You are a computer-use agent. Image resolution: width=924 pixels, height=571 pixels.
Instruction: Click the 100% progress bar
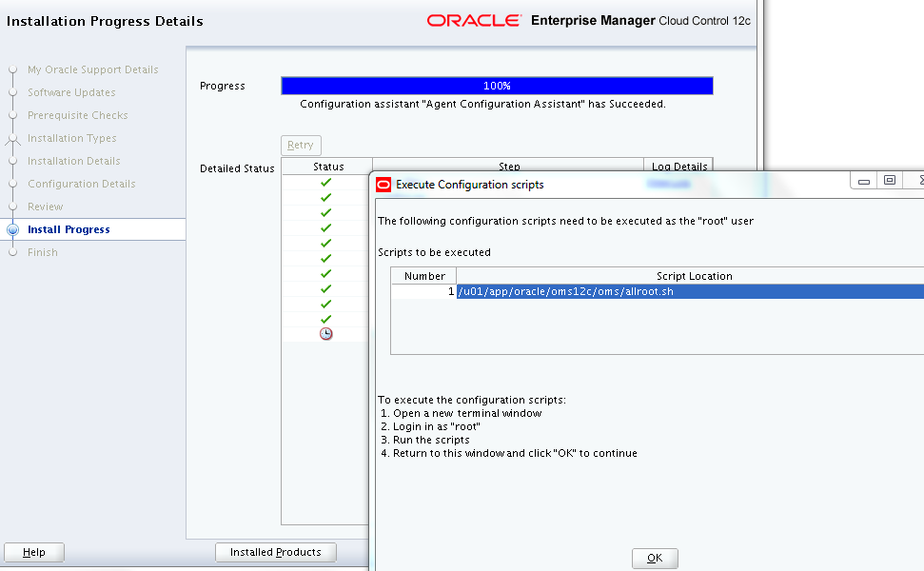tap(497, 86)
